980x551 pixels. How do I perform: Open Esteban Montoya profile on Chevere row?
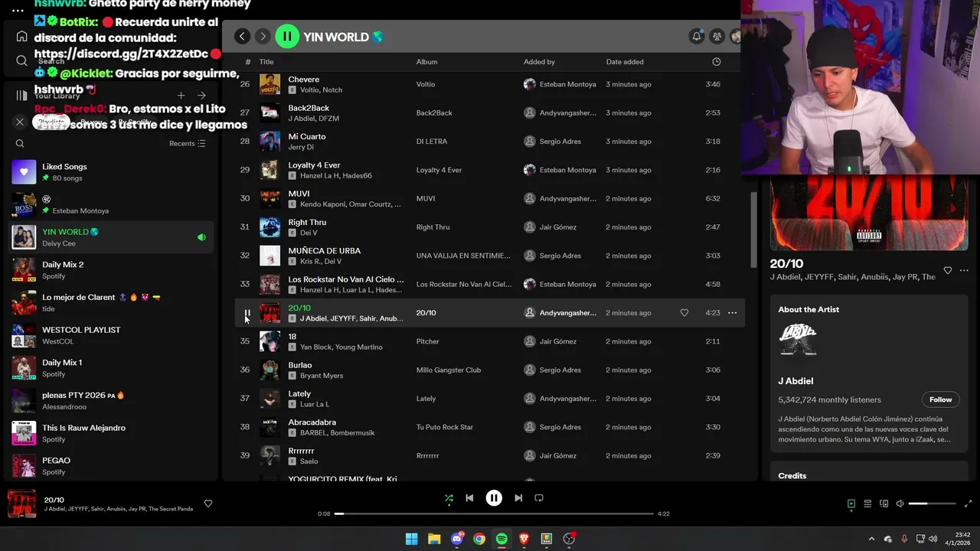[x=567, y=84]
